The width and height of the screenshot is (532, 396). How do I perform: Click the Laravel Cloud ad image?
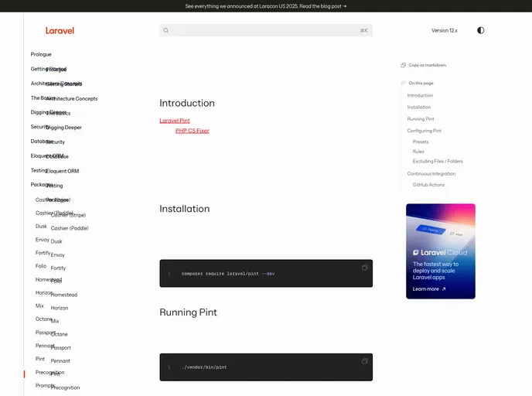[x=441, y=251]
